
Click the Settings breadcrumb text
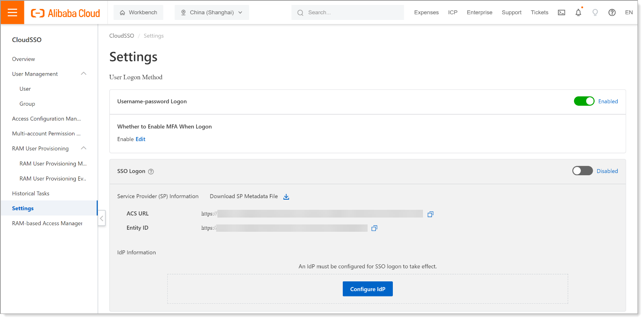point(153,36)
